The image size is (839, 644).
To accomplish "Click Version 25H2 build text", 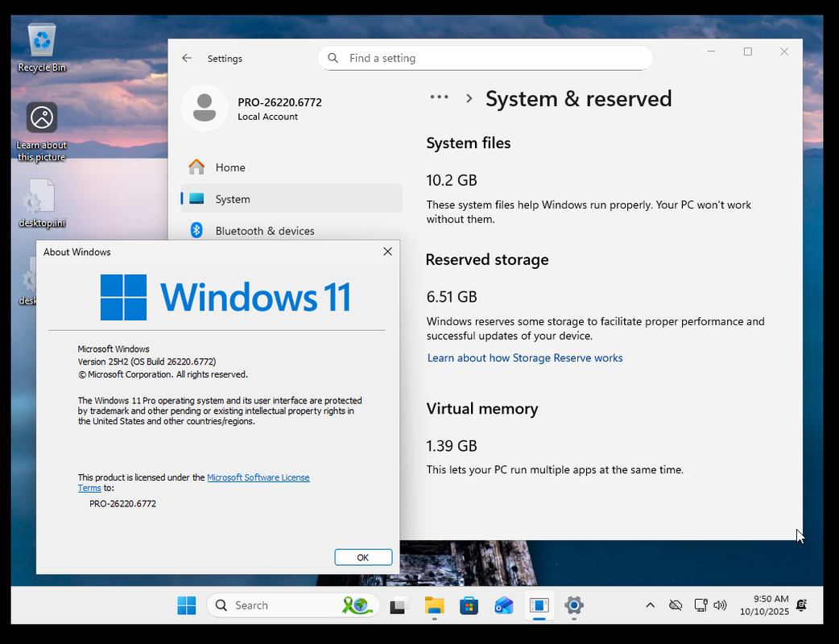I will pos(147,361).
